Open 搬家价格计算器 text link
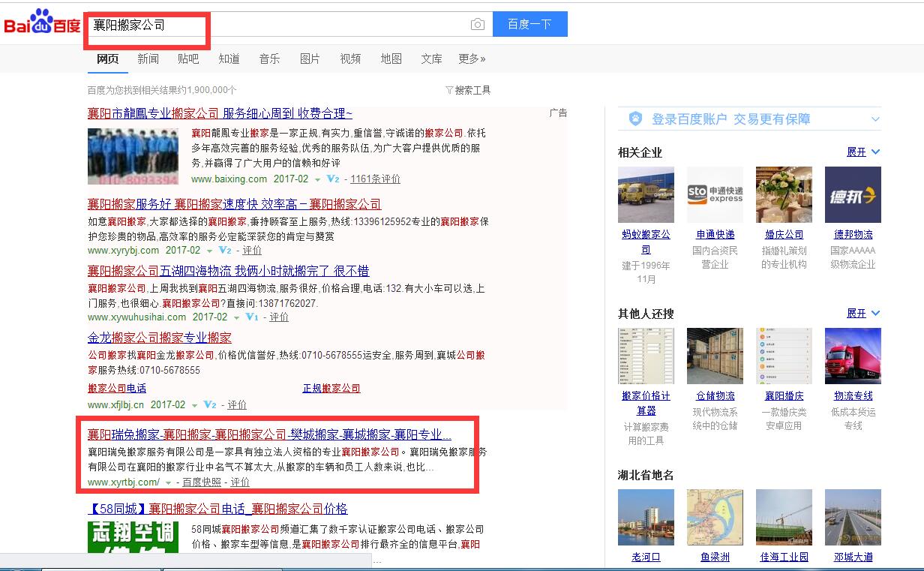Screen dimensions: 924x571 [x=646, y=403]
